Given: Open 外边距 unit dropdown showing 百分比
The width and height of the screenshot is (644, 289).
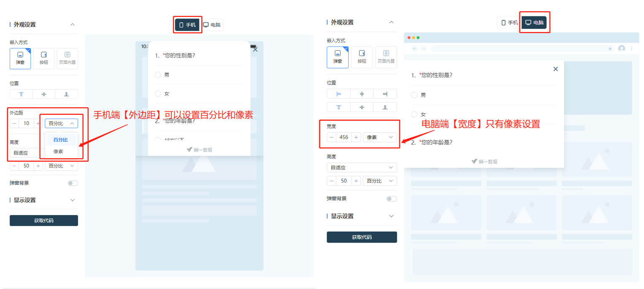Looking at the screenshot, I should (61, 123).
